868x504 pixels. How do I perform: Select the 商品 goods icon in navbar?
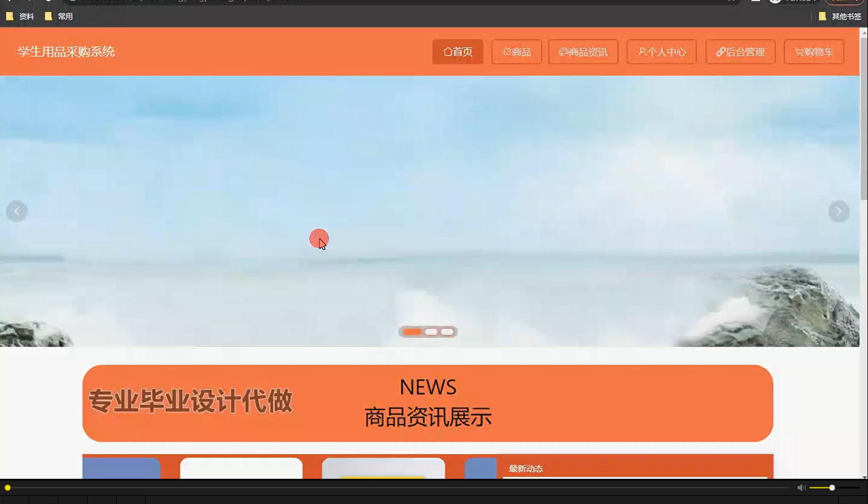pos(506,52)
